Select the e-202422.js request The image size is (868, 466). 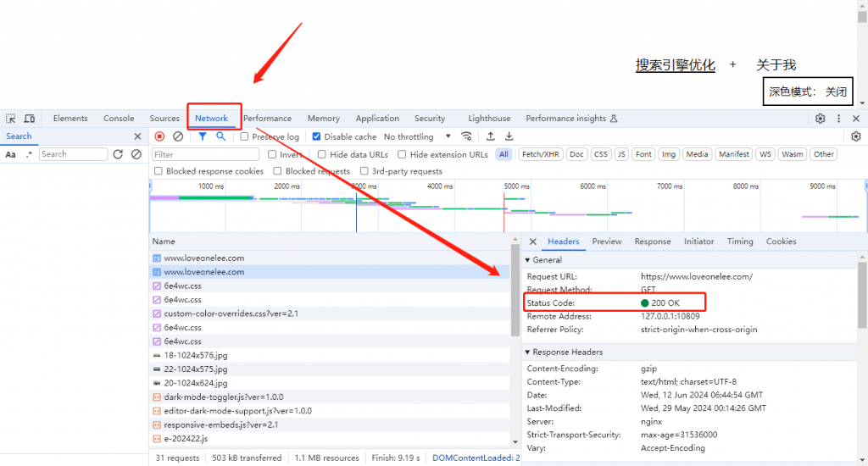click(331, 438)
